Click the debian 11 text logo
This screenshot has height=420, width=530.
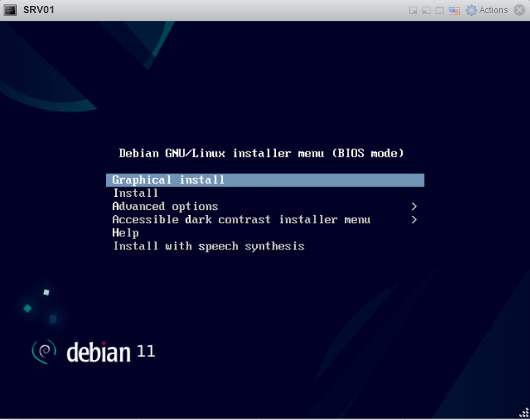pos(110,352)
